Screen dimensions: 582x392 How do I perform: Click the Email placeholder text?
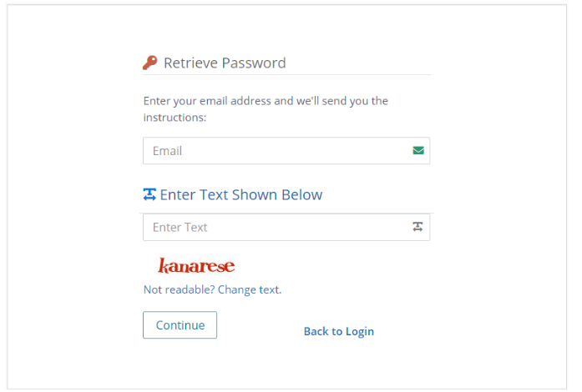tap(167, 151)
